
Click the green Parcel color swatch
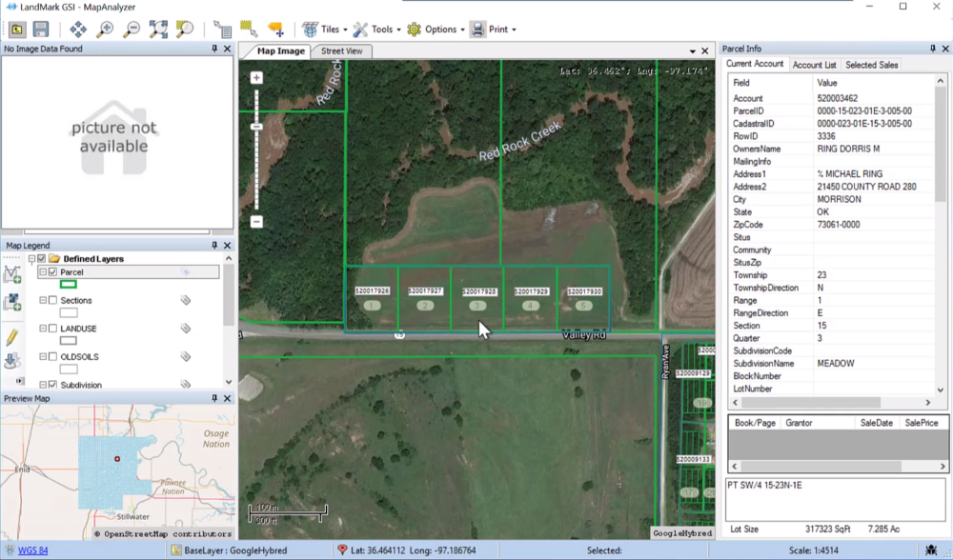click(69, 285)
